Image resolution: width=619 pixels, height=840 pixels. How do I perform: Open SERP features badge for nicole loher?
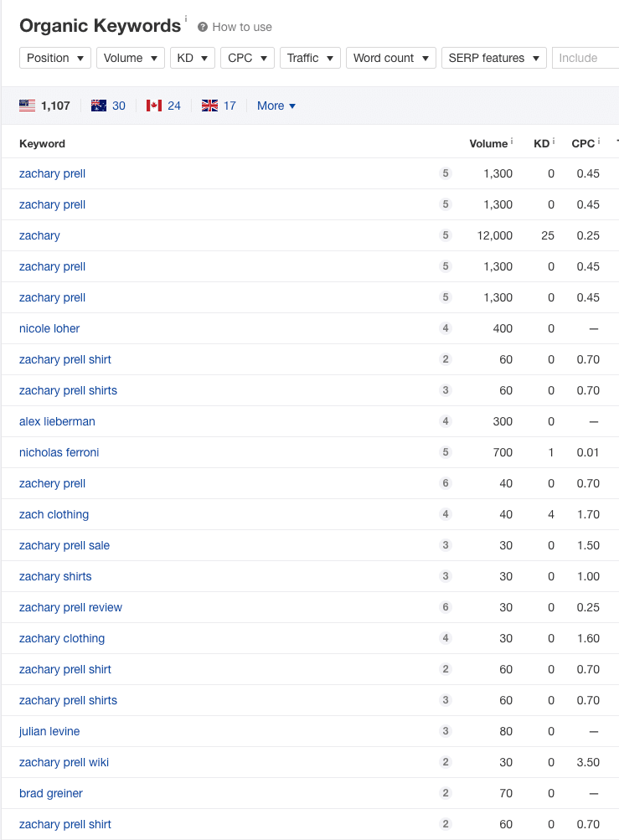(446, 327)
